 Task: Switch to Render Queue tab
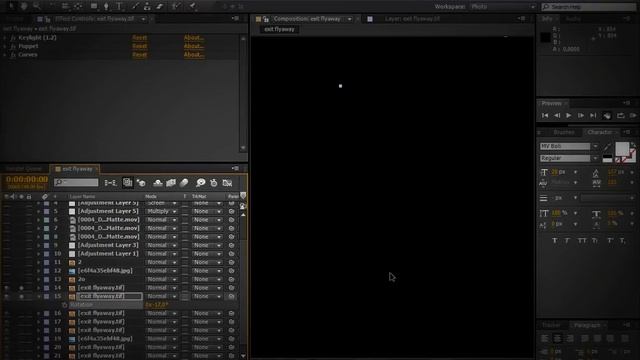pyautogui.click(x=24, y=169)
